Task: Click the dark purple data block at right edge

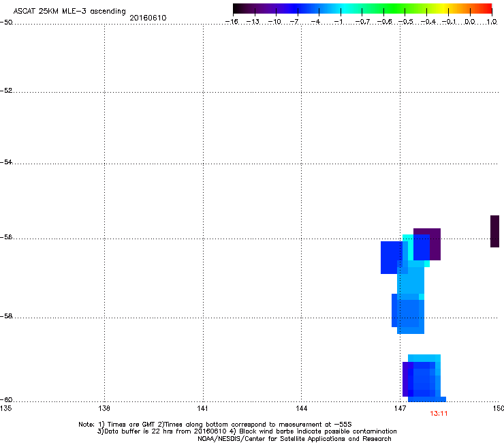Action: (494, 231)
